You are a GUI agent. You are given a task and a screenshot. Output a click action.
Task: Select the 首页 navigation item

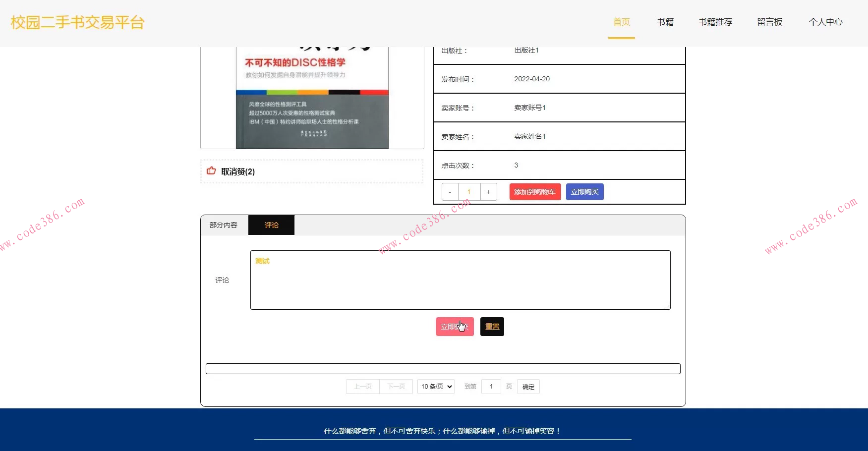(621, 22)
